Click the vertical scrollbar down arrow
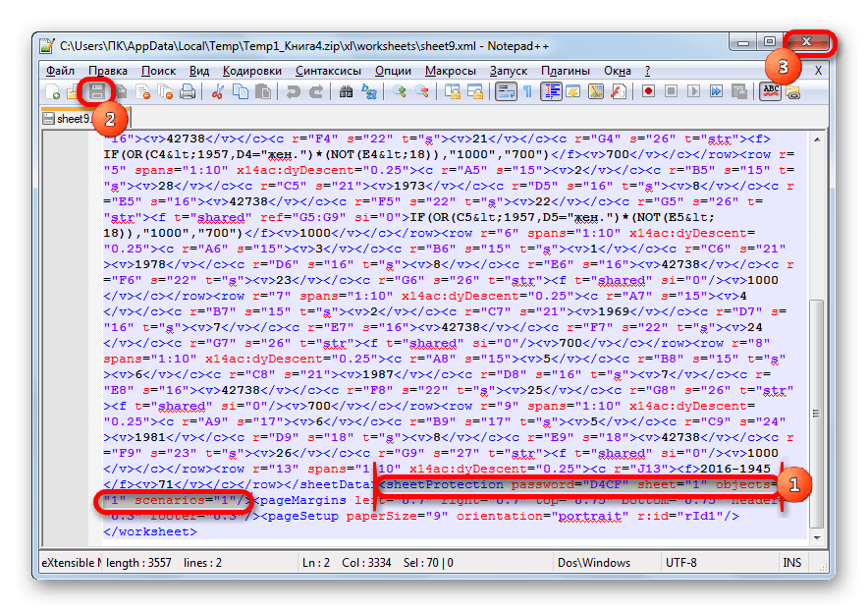The width and height of the screenshot is (868, 612). click(x=817, y=537)
